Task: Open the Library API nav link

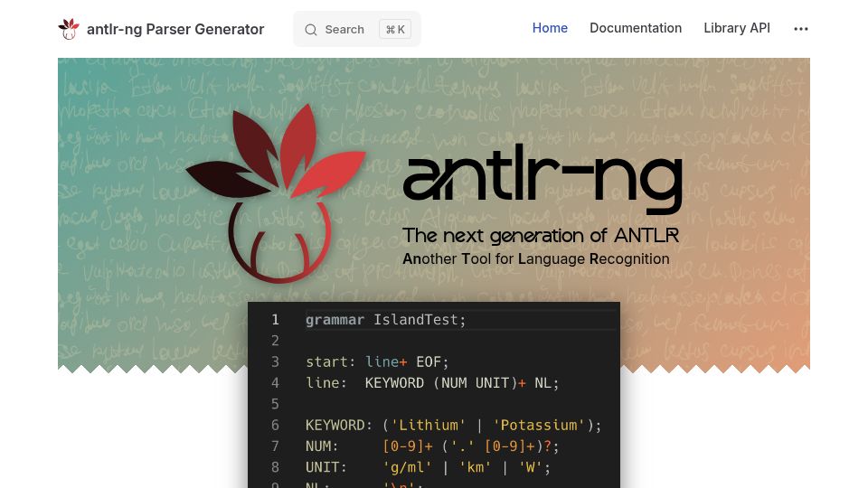Action: pos(737,28)
